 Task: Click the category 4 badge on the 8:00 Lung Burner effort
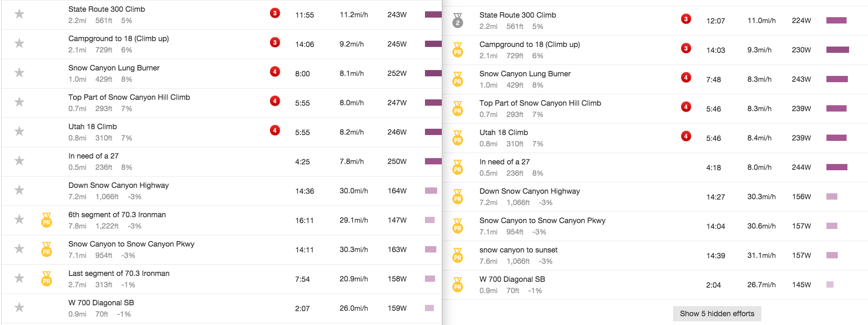(x=275, y=72)
